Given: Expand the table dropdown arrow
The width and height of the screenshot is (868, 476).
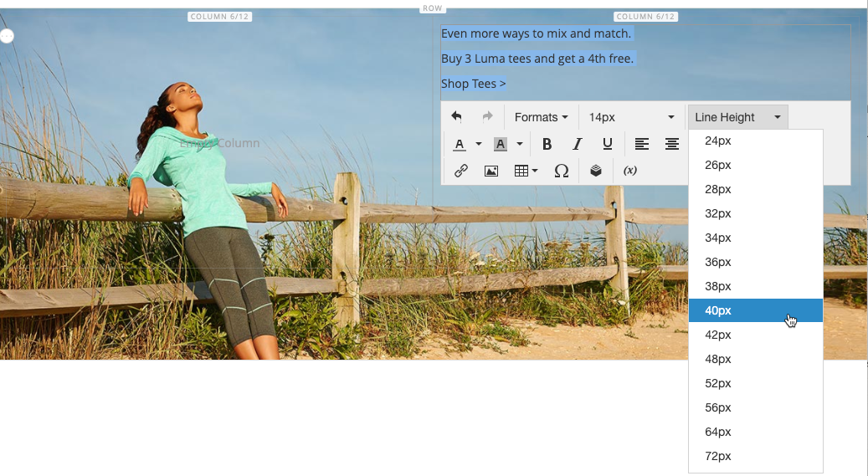Looking at the screenshot, I should pos(535,171).
